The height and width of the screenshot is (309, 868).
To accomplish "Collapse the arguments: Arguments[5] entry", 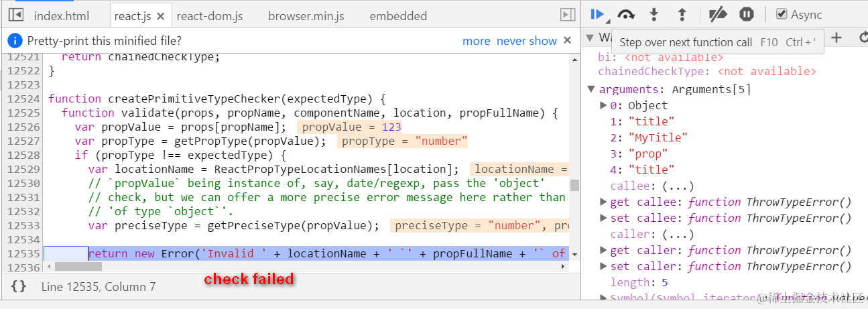I will 591,89.
